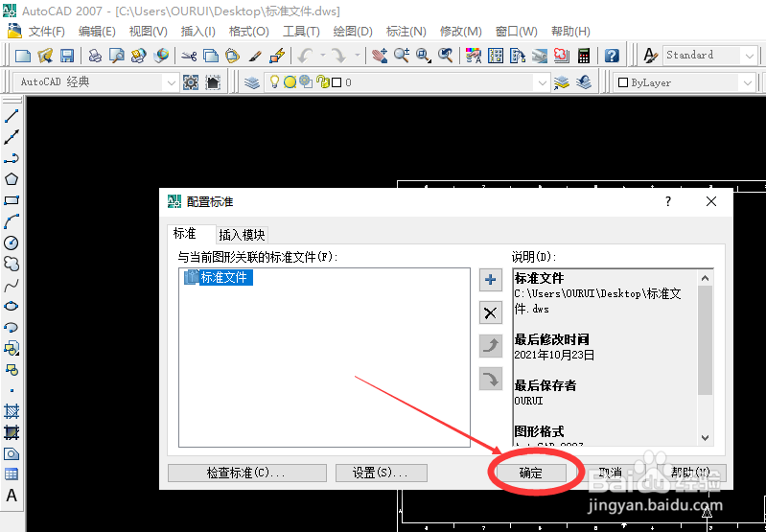The image size is (766, 532).
Task: Click the 检查标准(C)... button
Action: click(x=246, y=473)
